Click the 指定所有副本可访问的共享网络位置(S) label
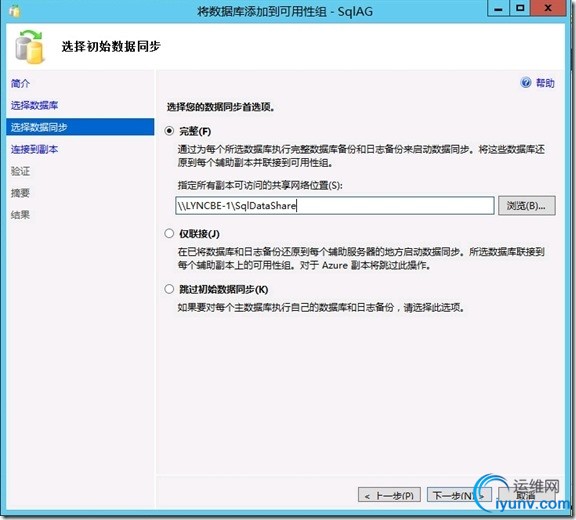576x520 pixels. 260,185
